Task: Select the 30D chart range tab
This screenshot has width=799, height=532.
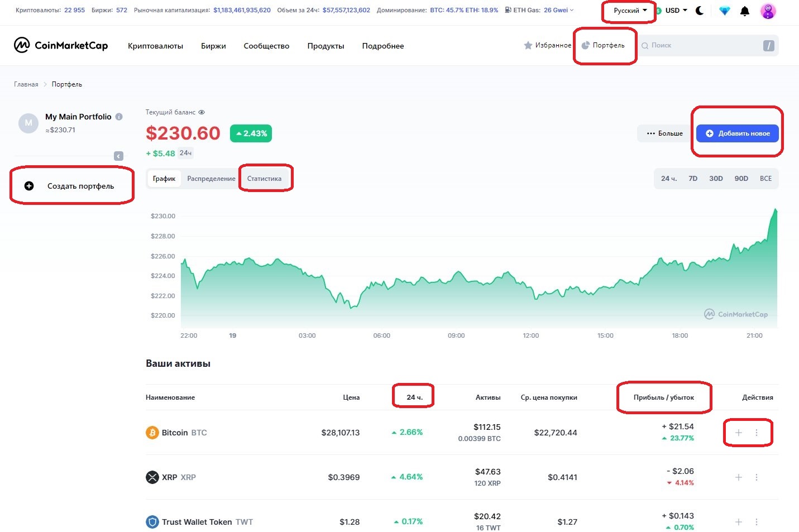Action: pos(716,179)
